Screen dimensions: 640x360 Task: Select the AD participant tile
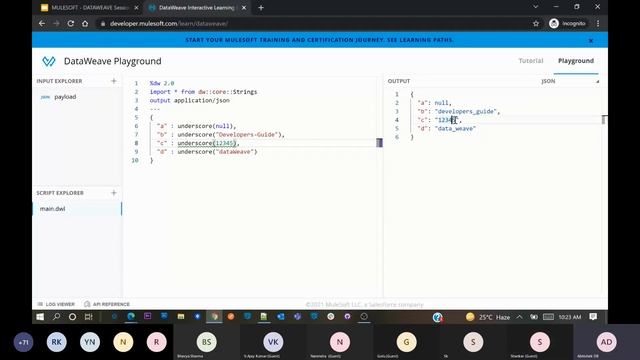pos(607,342)
